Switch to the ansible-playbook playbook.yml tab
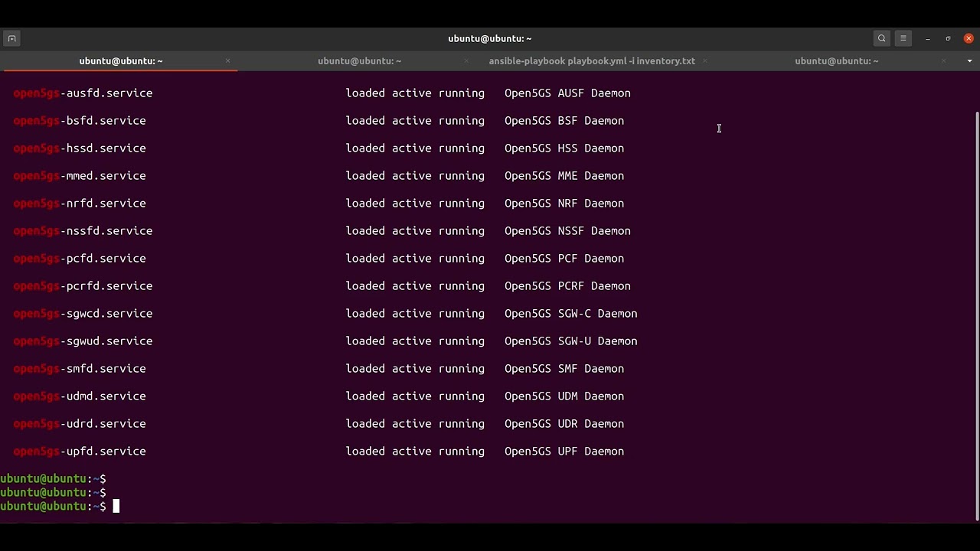The height and width of the screenshot is (551, 980). point(592,60)
